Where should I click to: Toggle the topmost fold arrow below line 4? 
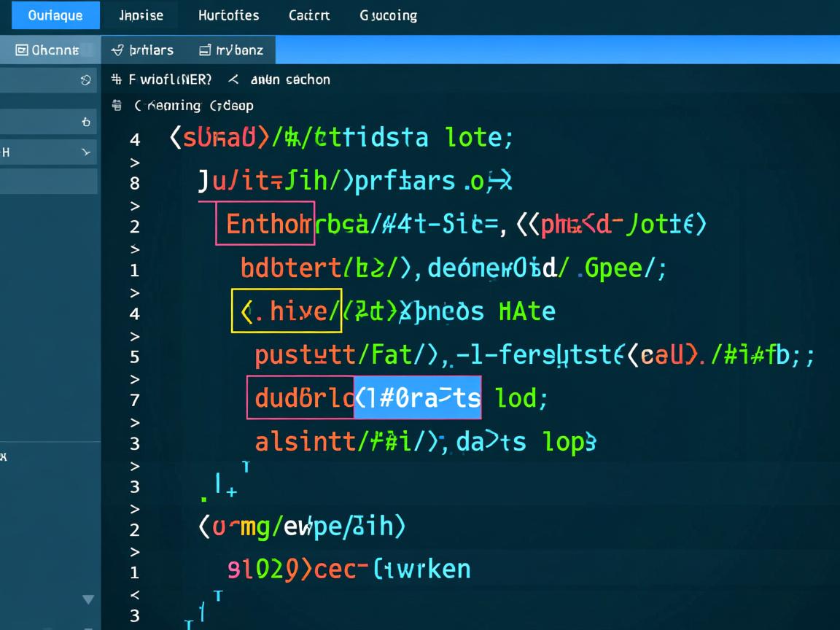pos(134,162)
